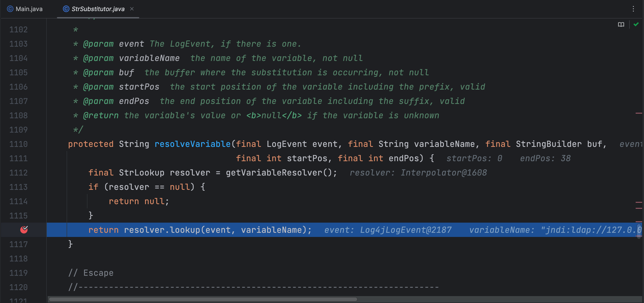Click the horizontal scrollbar thumb

click(x=203, y=299)
